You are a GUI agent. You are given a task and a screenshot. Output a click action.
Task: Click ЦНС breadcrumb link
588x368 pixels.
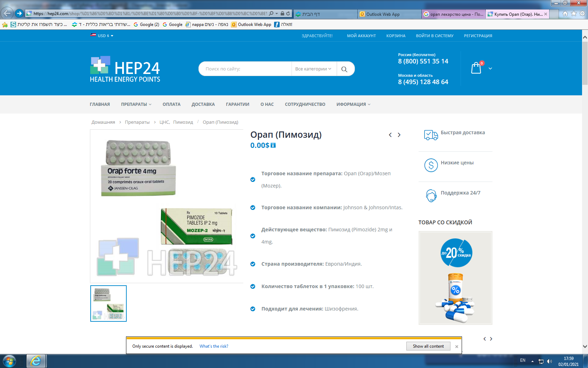point(164,122)
